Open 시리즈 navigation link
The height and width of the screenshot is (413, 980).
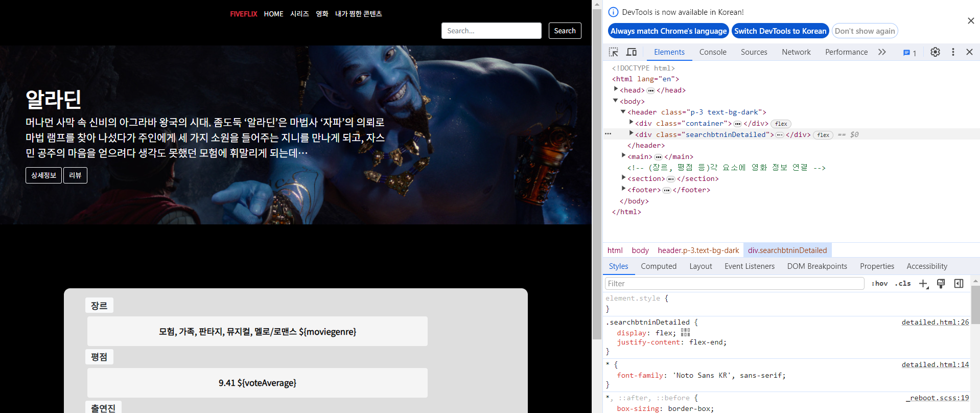(x=299, y=14)
